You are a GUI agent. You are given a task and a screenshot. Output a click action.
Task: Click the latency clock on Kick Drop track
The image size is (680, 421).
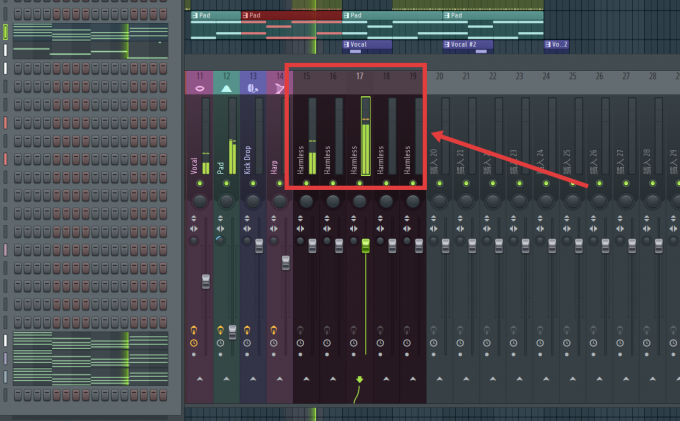click(247, 343)
